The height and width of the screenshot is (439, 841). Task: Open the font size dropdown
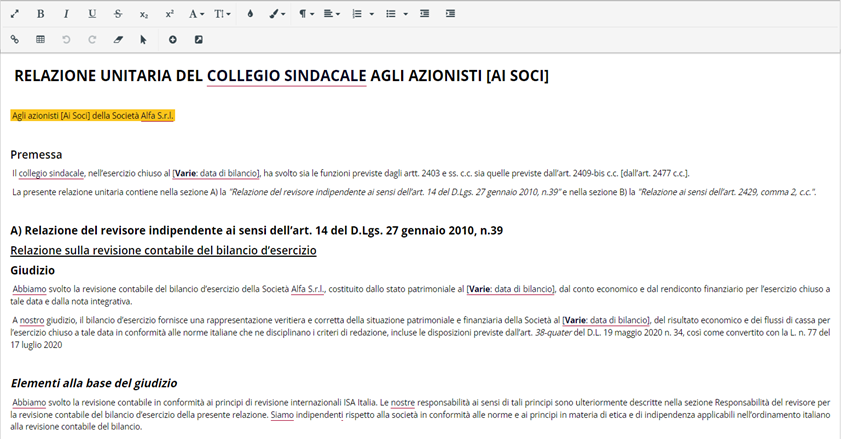point(223,14)
